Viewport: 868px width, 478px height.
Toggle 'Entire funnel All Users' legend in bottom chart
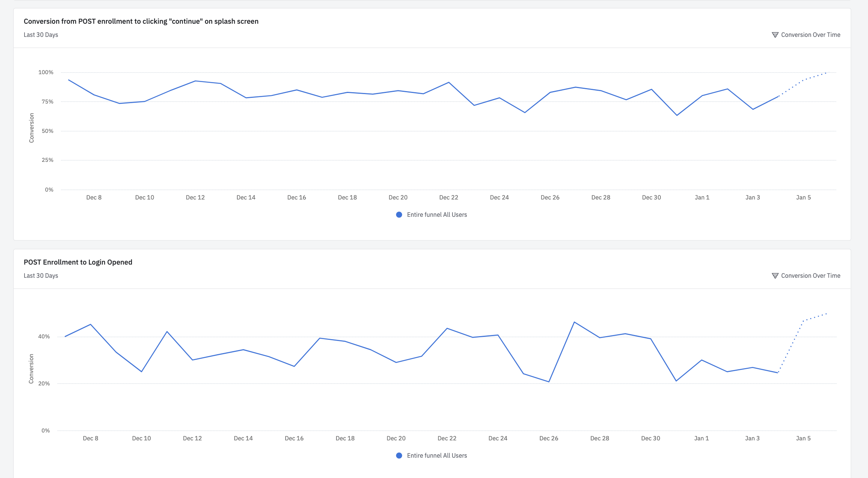[x=437, y=455]
